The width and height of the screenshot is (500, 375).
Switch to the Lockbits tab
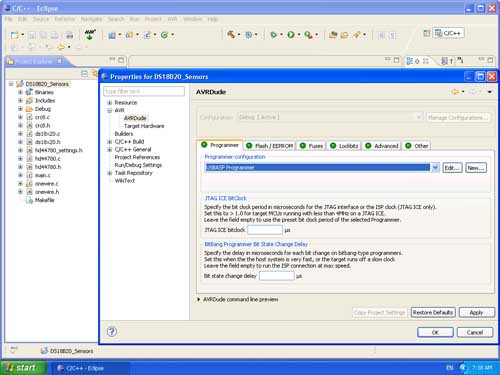(x=344, y=146)
